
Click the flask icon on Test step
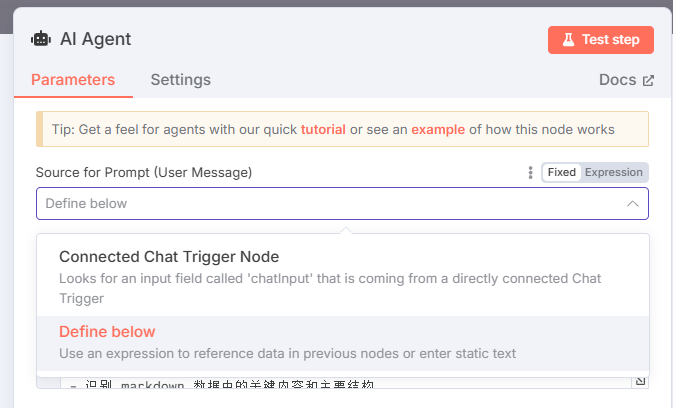[x=568, y=40]
